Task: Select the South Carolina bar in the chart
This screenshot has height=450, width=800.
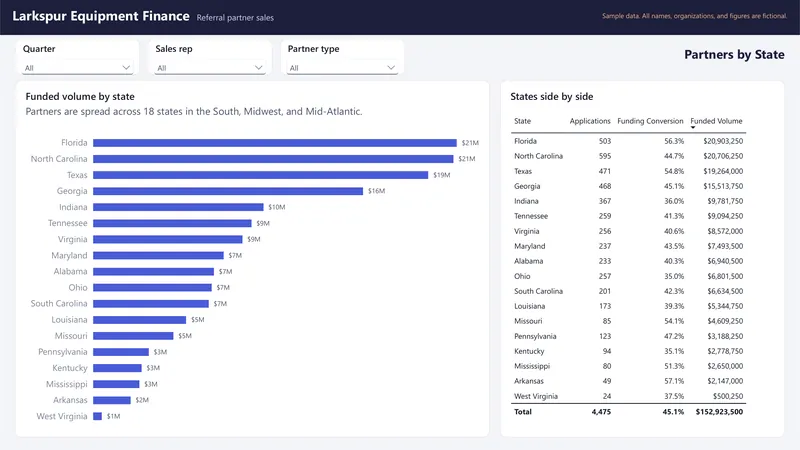Action: tap(151, 304)
